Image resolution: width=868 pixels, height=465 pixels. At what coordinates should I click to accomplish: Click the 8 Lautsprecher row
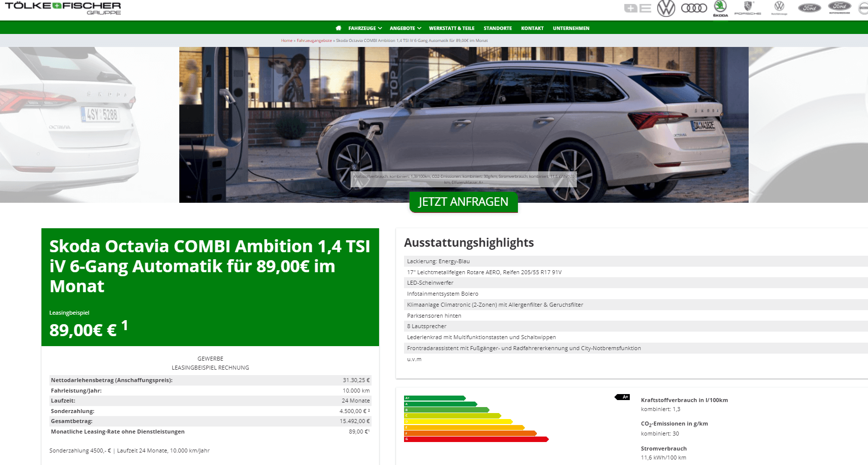tap(636, 326)
